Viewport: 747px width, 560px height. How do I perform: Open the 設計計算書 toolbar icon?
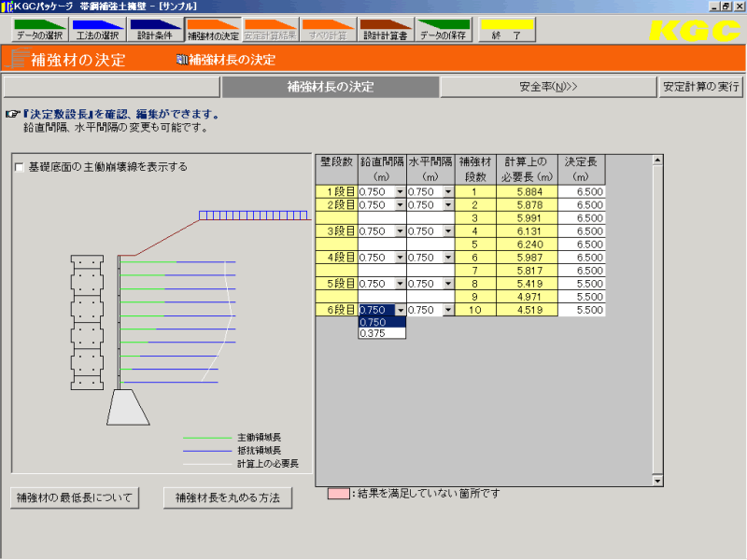point(386,29)
